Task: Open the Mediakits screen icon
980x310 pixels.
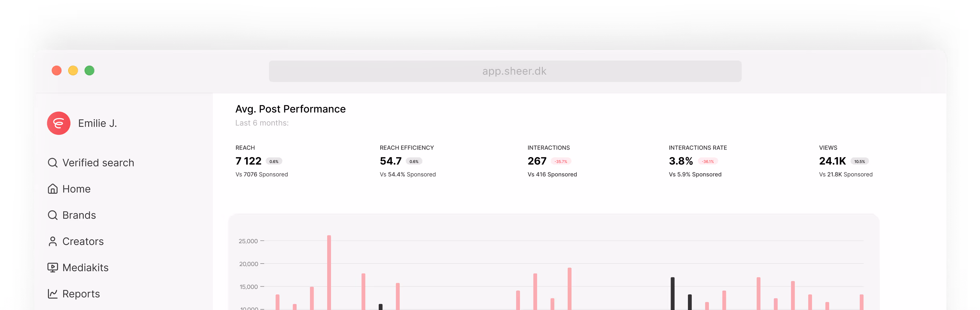Action: pos(53,267)
